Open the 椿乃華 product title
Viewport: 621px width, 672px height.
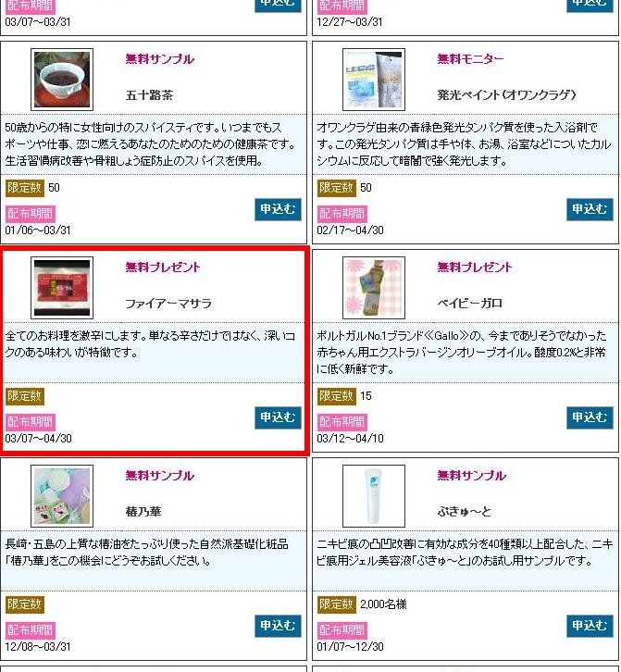[143, 511]
